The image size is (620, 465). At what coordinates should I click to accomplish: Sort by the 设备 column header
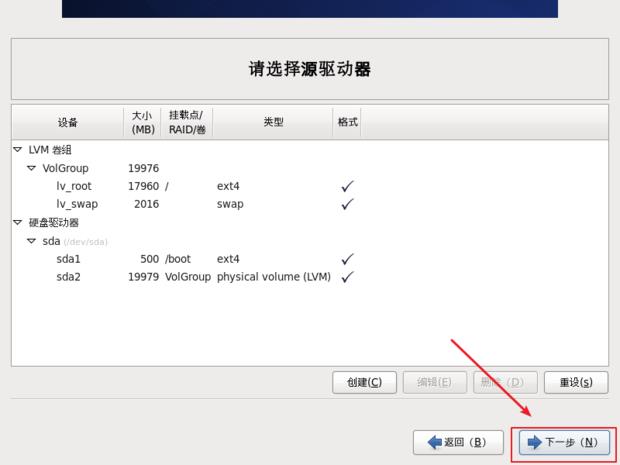point(68,122)
